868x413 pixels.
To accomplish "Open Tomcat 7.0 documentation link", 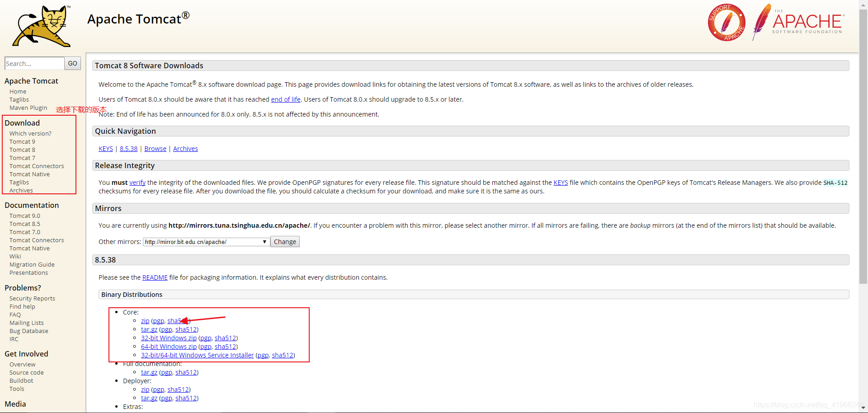I will [x=25, y=232].
